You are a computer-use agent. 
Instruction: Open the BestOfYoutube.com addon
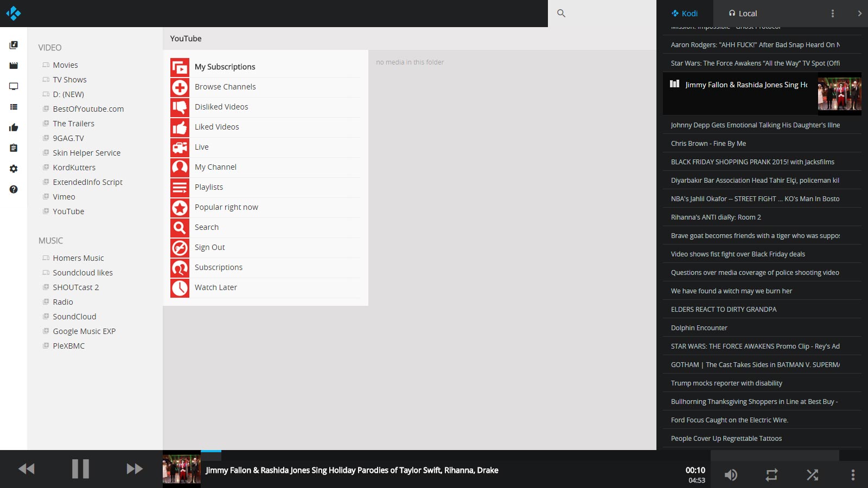click(x=88, y=109)
